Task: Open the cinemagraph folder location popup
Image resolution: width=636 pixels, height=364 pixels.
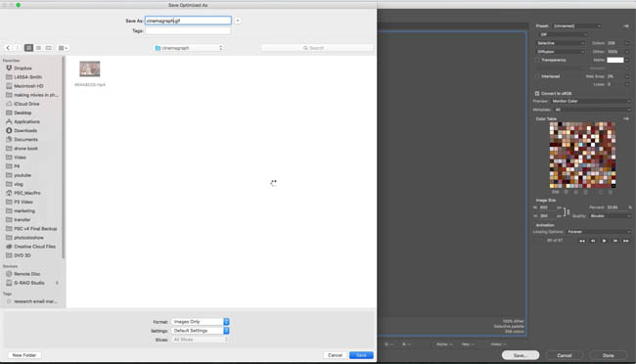Action: click(x=189, y=48)
